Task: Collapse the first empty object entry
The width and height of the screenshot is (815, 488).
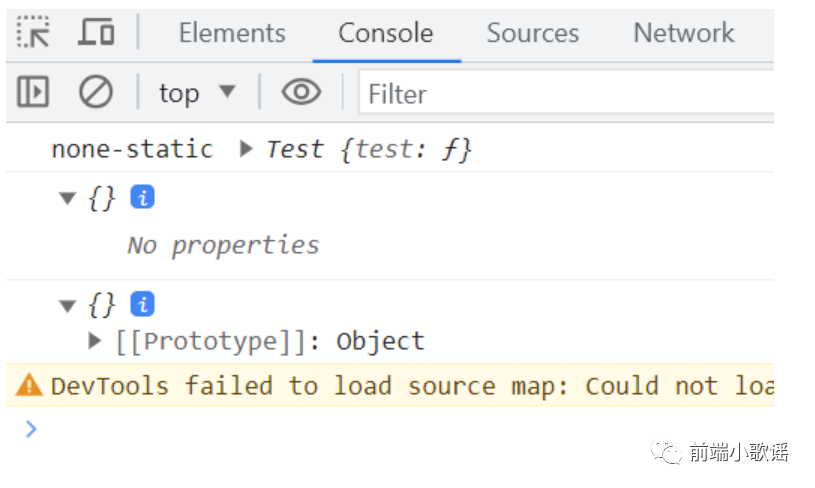Action: (68, 198)
